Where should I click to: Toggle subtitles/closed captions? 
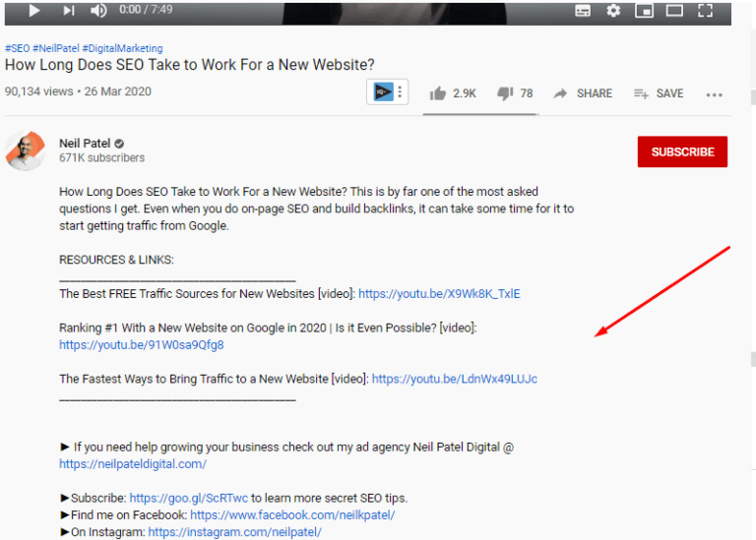click(x=583, y=11)
